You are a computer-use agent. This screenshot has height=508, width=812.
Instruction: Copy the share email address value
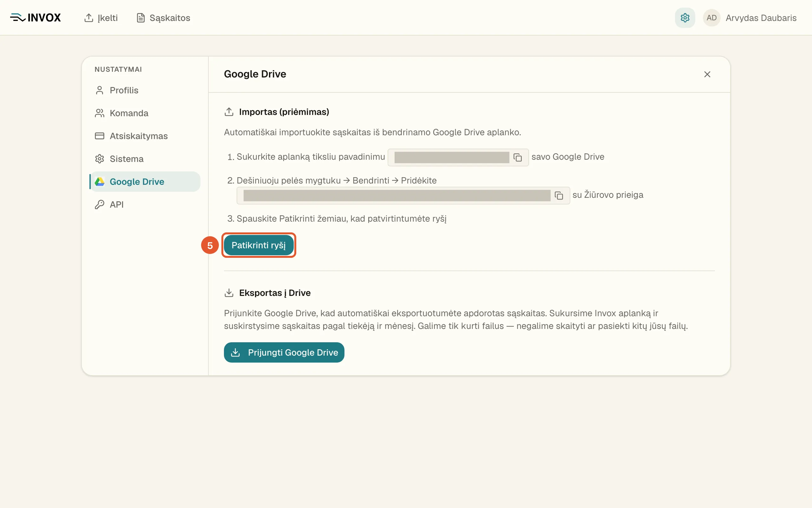[x=559, y=196]
